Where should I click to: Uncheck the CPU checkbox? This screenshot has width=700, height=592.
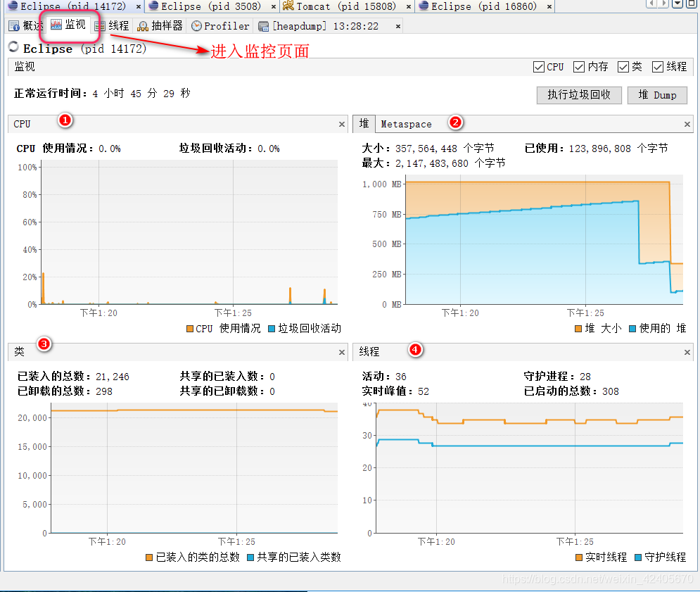[x=539, y=67]
